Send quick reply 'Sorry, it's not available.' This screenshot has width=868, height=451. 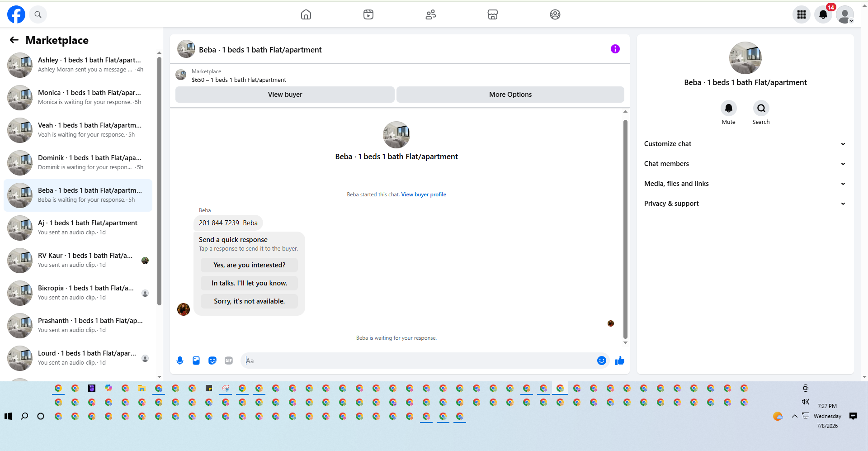[x=250, y=301]
